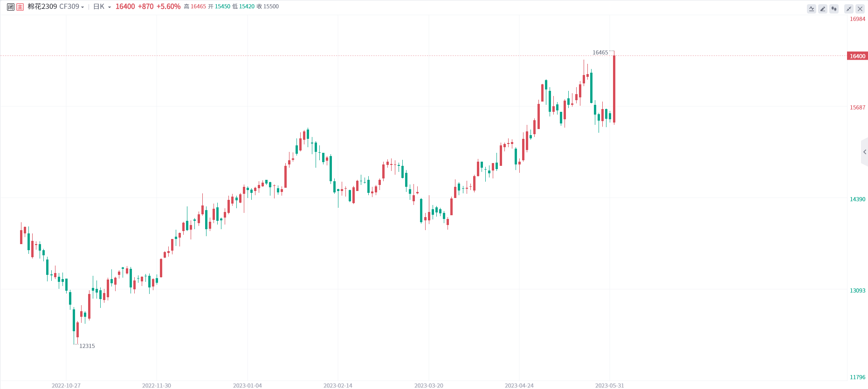The height and width of the screenshot is (389, 868).
Task: Click the +5.60% change percentage
Action: [x=168, y=7]
